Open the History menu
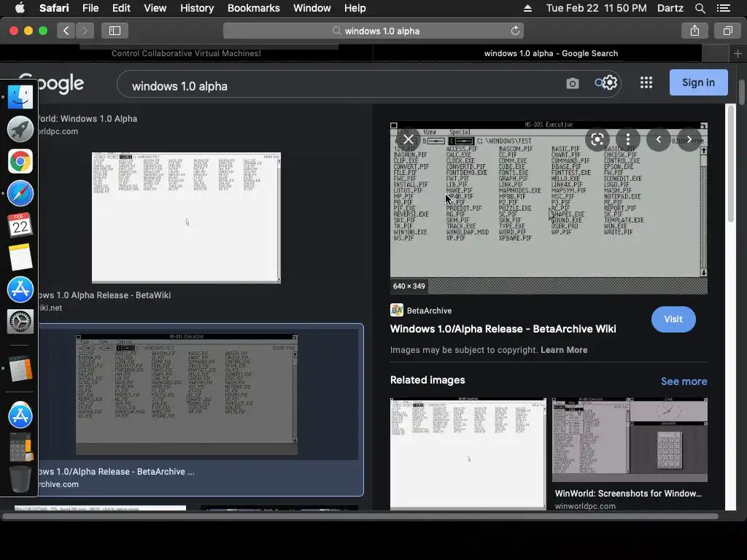Viewport: 747px width, 560px height. 197,8
